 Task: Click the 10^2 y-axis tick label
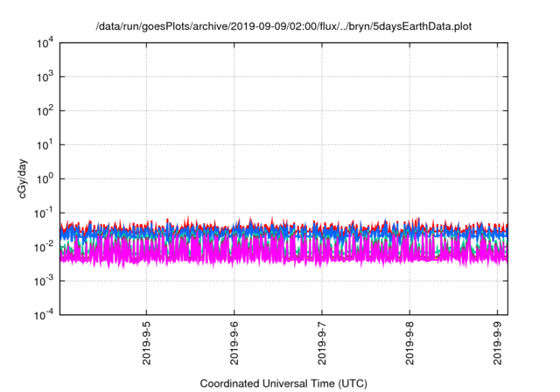coord(45,110)
